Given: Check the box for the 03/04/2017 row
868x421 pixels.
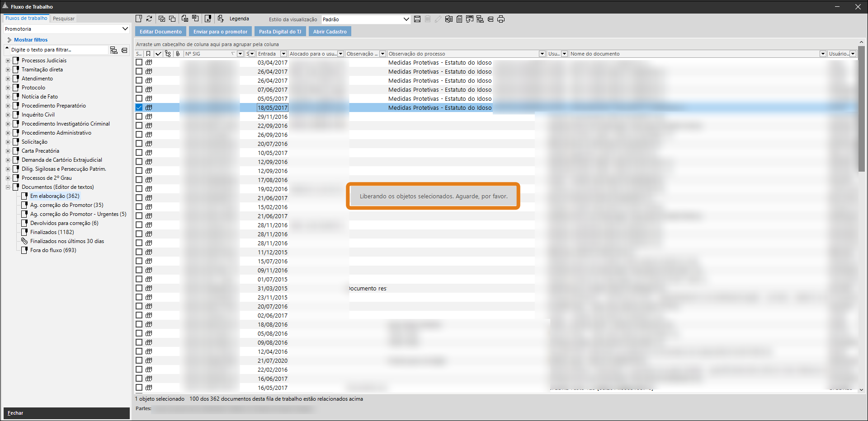Looking at the screenshot, I should [139, 62].
